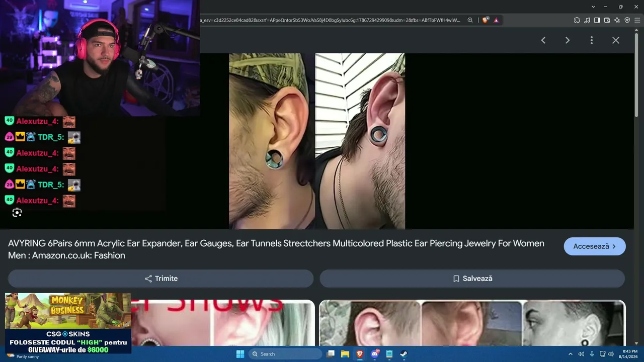
Task: Open the media playlist music note icon
Action: (x=587, y=20)
